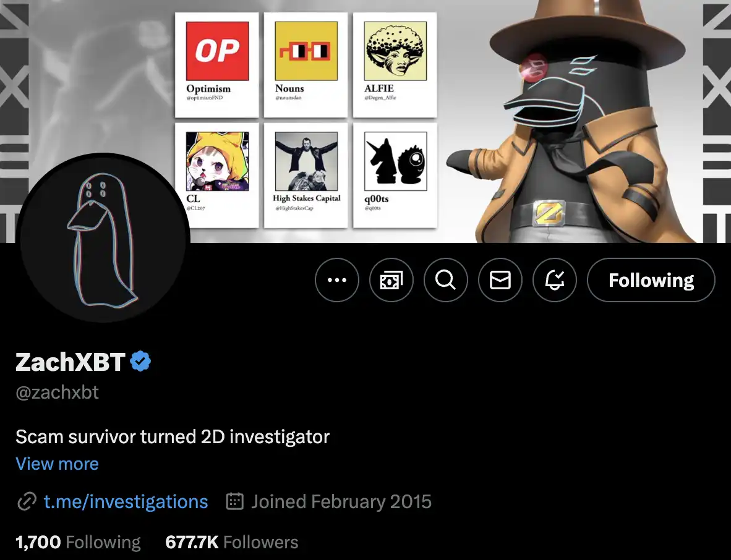Open the three-dot more options menu

[336, 280]
